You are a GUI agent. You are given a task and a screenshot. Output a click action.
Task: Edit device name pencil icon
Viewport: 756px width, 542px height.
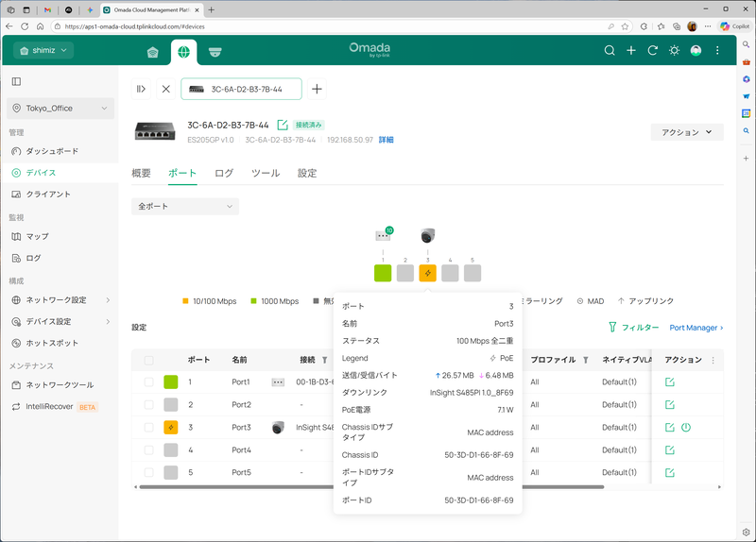pyautogui.click(x=282, y=126)
